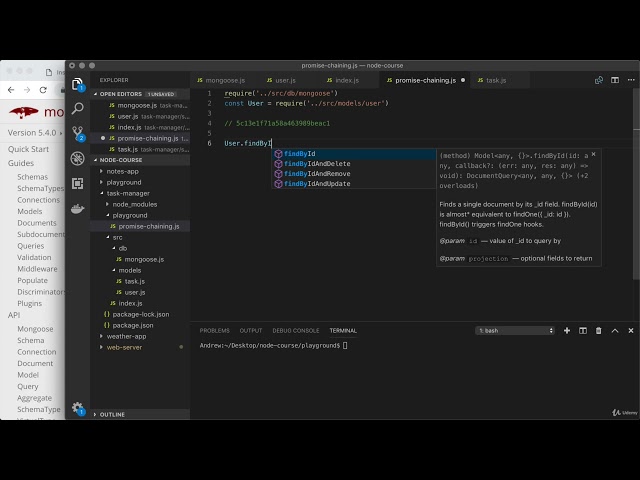
Task: Open the Schemas guide link in browser
Action: [x=33, y=177]
